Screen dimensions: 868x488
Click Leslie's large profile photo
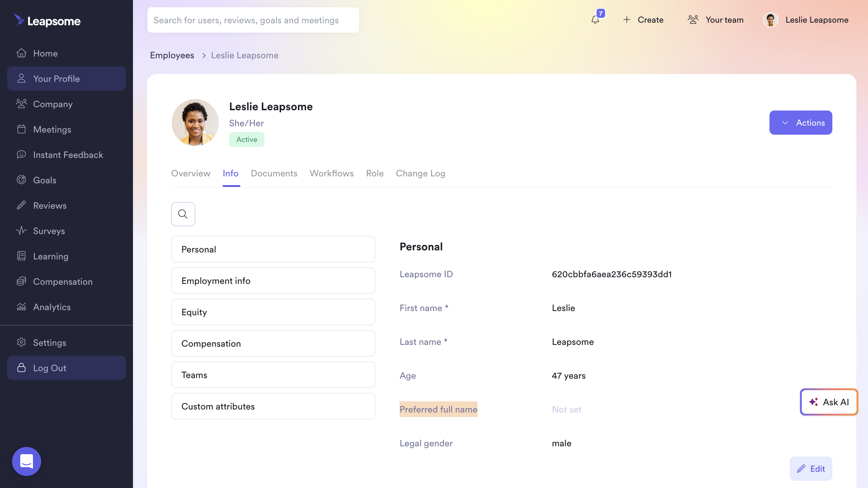click(x=195, y=123)
